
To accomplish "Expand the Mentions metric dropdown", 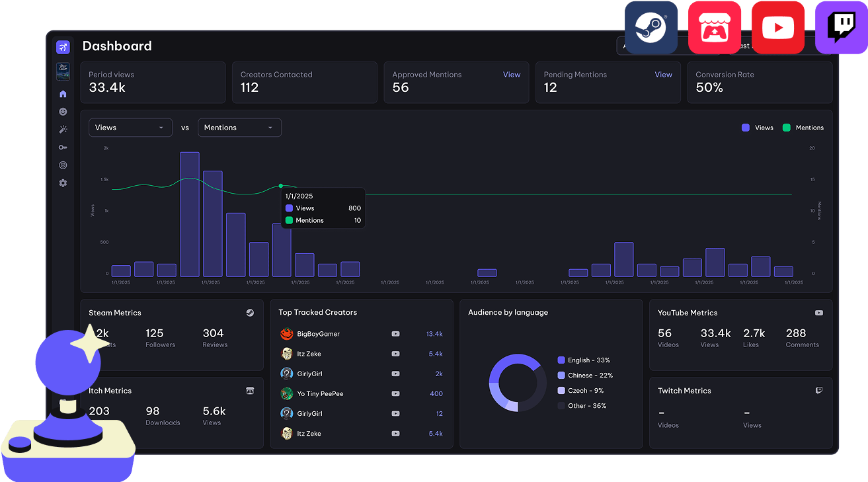I will 239,128.
